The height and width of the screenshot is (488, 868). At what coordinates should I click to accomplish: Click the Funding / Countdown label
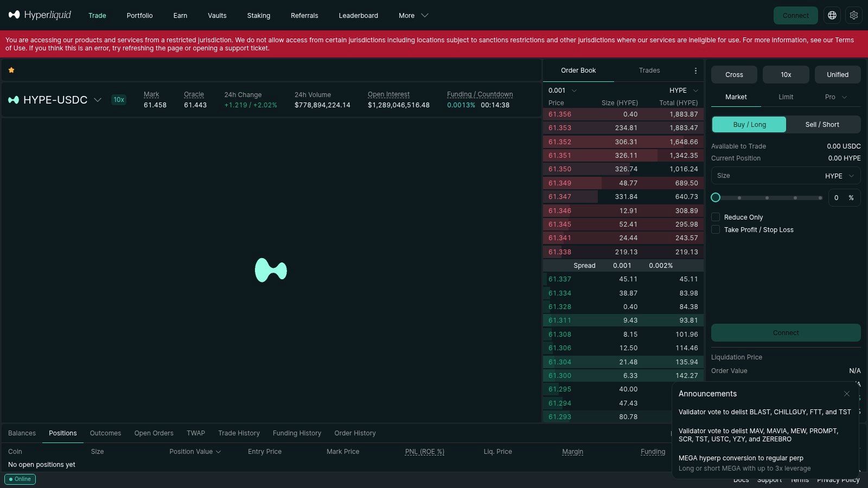click(480, 94)
